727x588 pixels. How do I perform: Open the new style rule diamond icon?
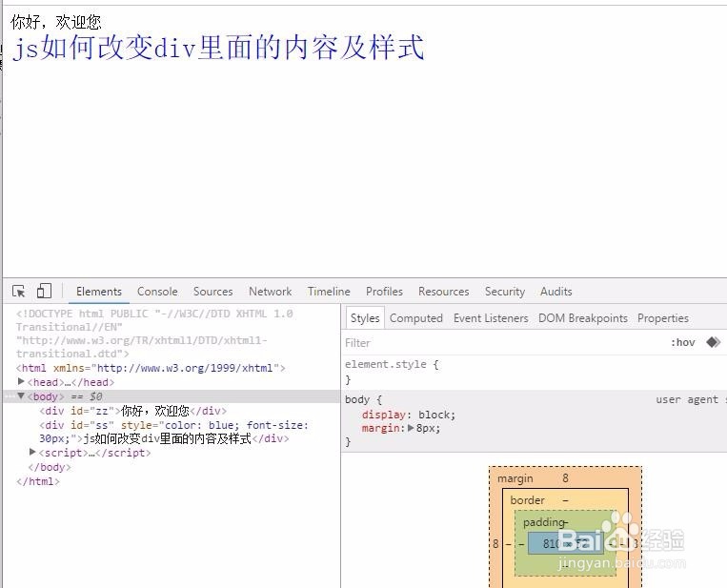(x=713, y=342)
